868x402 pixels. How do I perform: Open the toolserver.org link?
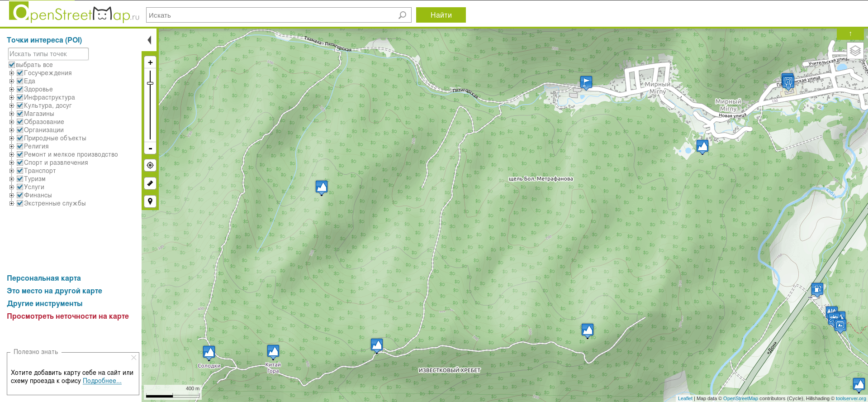point(851,398)
